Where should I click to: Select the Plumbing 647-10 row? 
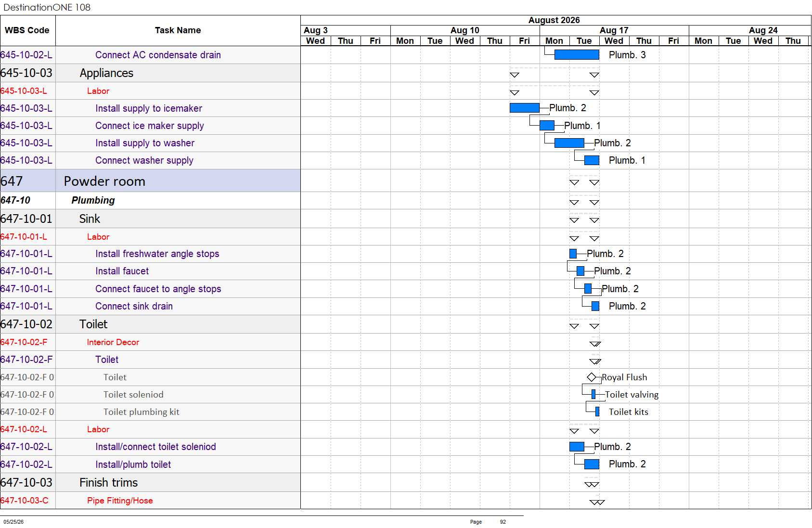coord(150,200)
